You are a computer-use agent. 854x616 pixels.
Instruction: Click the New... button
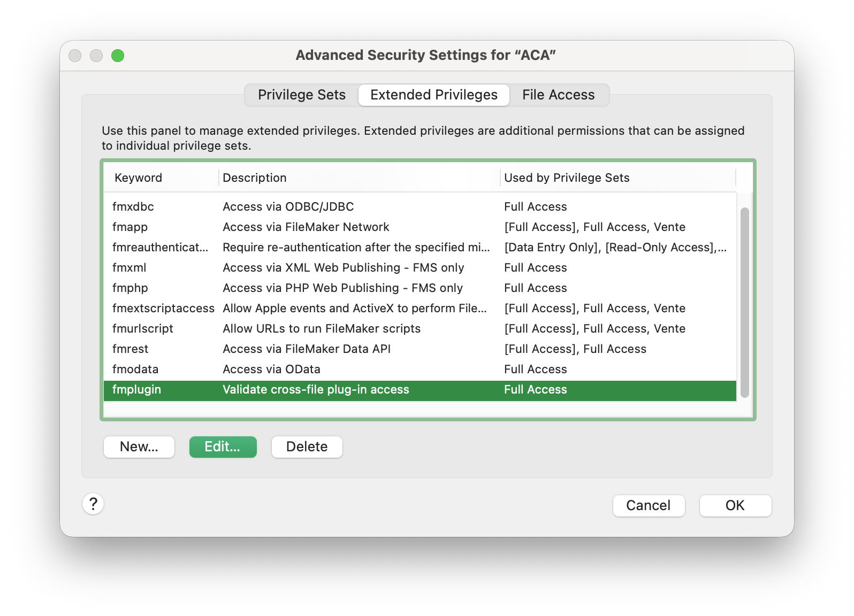(139, 446)
